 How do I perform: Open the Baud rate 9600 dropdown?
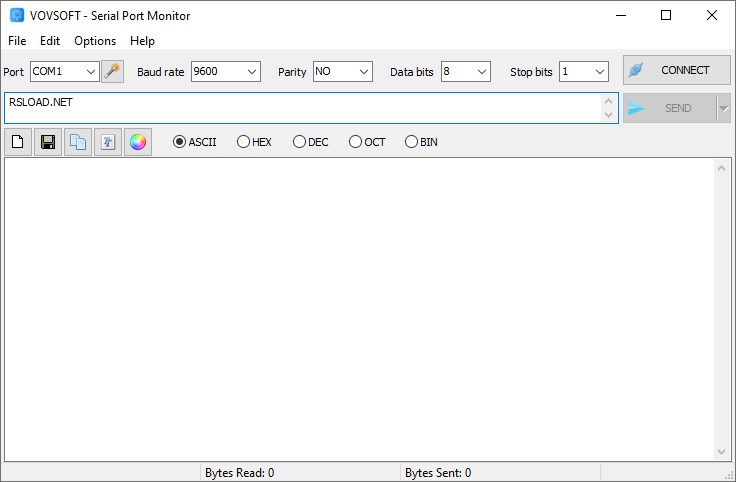point(226,71)
